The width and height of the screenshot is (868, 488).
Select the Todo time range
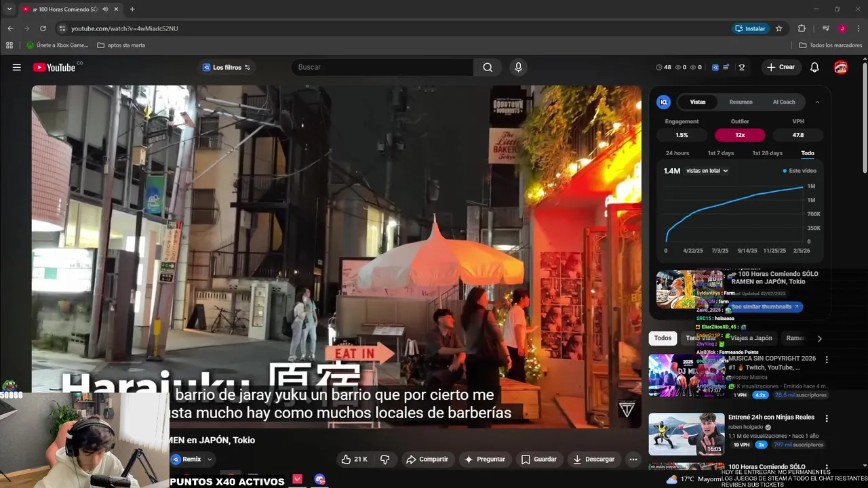point(807,153)
